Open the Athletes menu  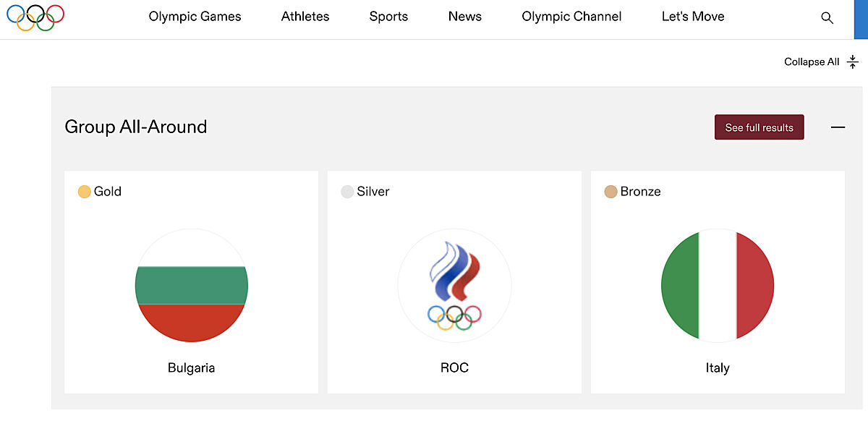pos(305,17)
